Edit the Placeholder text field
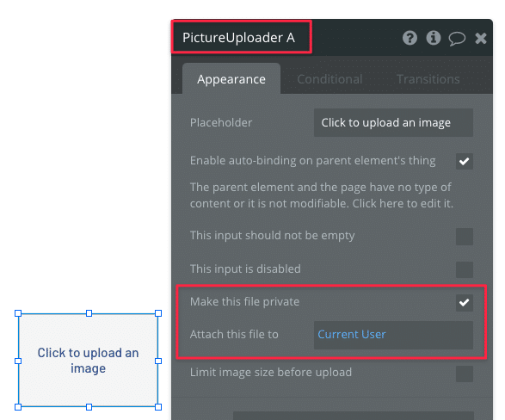 tap(393, 123)
